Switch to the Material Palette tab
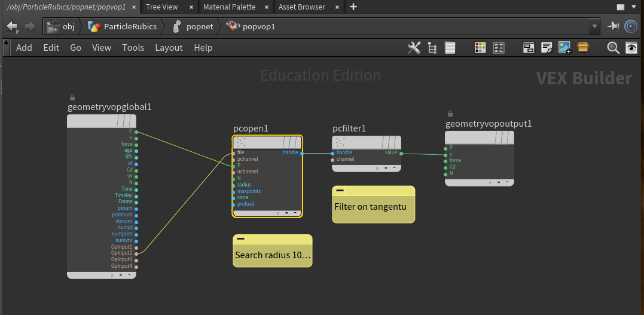Screen dimensions: 644x315 [x=229, y=7]
